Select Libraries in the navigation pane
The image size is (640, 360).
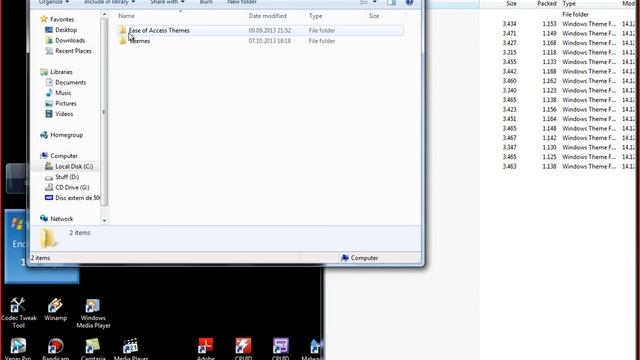pyautogui.click(x=61, y=72)
